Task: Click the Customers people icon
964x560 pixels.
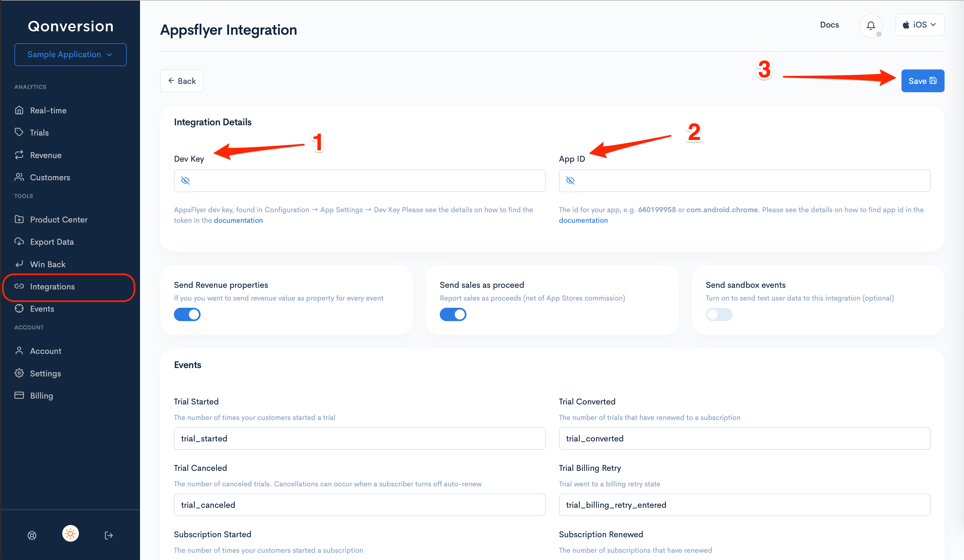Action: point(19,177)
